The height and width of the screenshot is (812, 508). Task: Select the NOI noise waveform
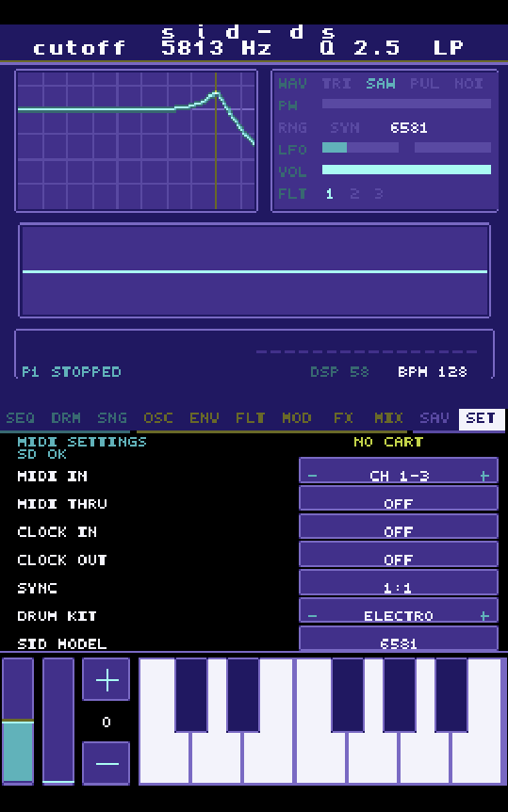(x=468, y=84)
